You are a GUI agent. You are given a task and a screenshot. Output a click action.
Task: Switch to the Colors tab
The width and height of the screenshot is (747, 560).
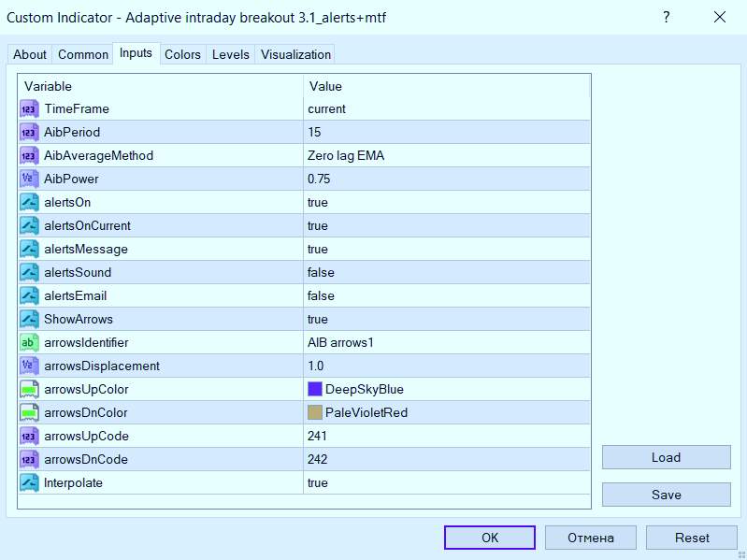pyautogui.click(x=182, y=54)
